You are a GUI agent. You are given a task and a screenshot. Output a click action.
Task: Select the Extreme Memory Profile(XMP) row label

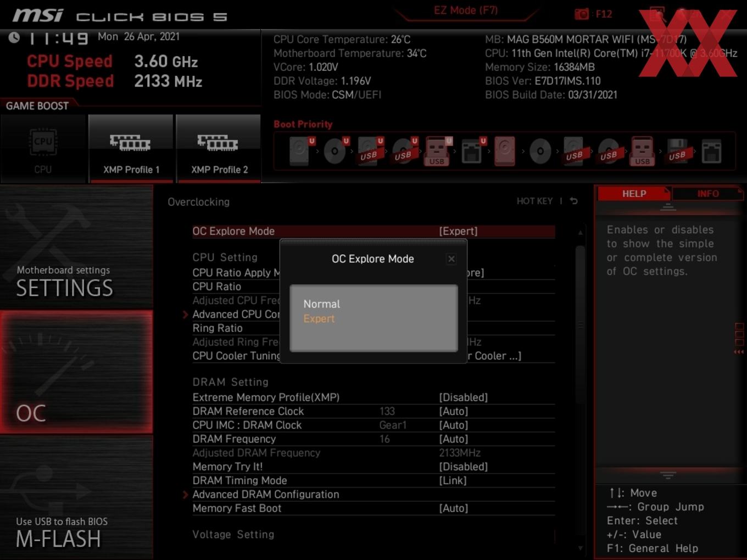pos(266,397)
